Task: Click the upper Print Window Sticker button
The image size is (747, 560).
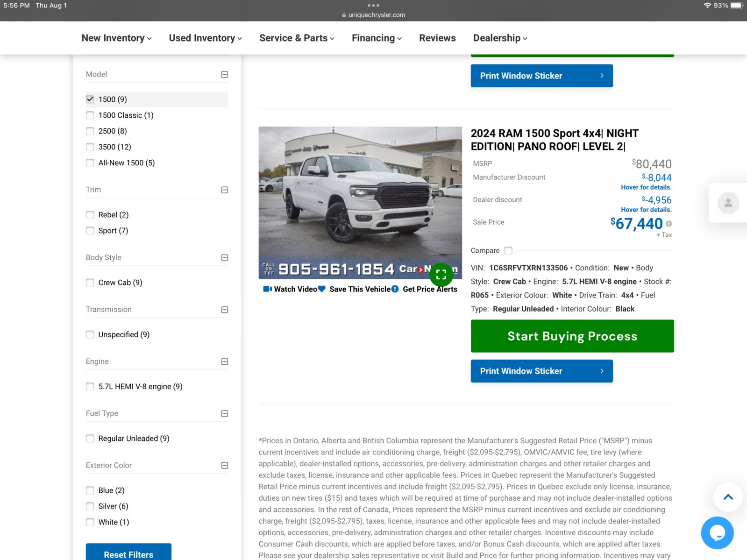Action: point(542,76)
